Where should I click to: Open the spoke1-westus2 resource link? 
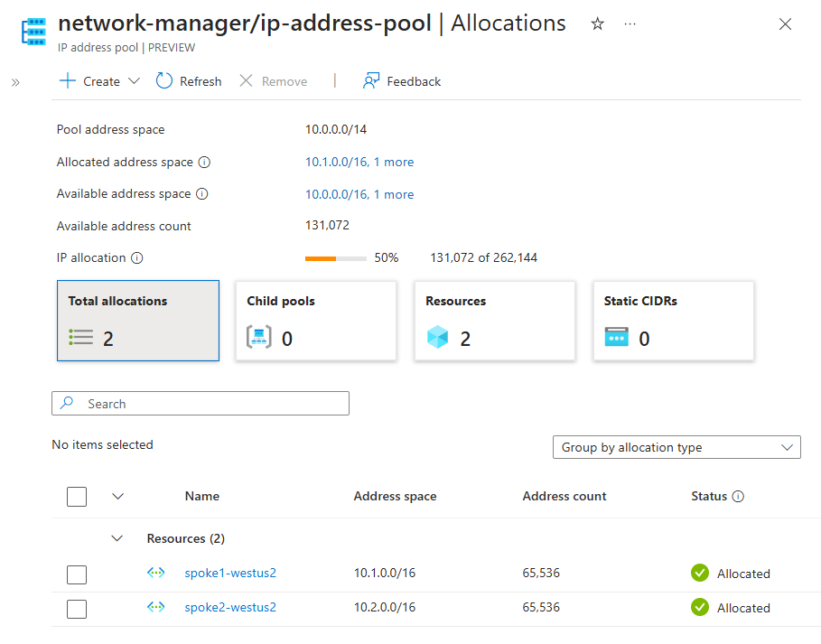pyautogui.click(x=230, y=573)
